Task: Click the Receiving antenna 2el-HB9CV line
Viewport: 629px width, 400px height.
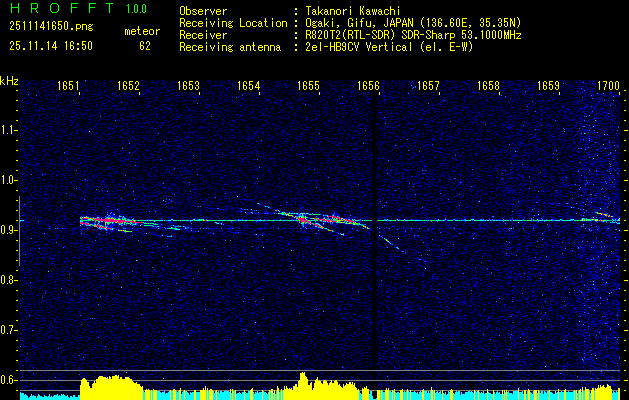Action: 389,47
